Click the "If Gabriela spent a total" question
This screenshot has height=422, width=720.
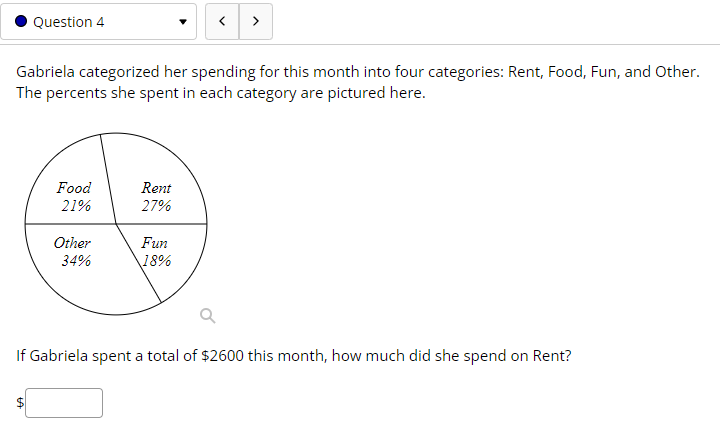pyautogui.click(x=294, y=356)
